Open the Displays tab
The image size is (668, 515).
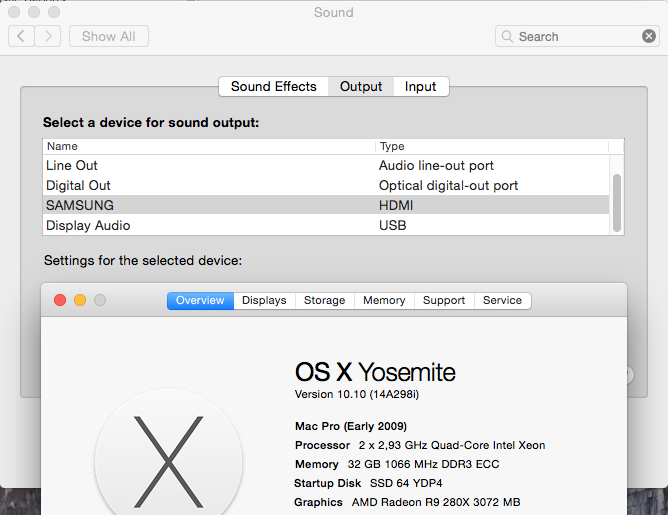click(264, 300)
